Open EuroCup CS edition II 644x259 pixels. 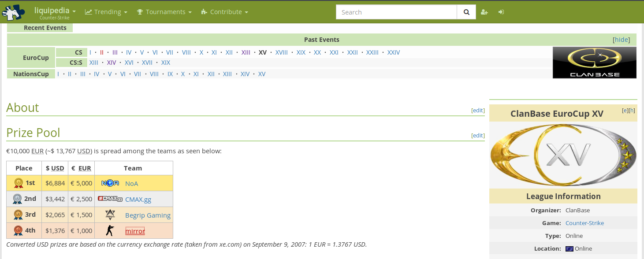[x=101, y=52]
